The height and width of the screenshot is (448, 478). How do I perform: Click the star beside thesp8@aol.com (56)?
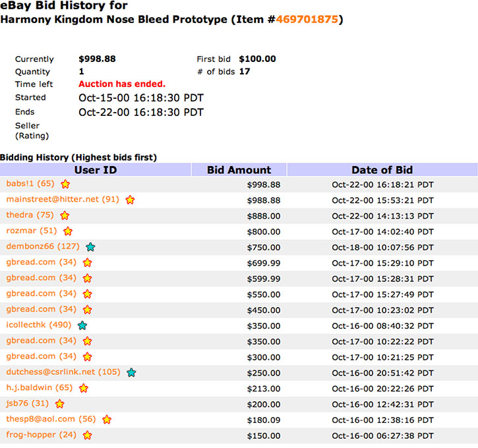coord(107,420)
